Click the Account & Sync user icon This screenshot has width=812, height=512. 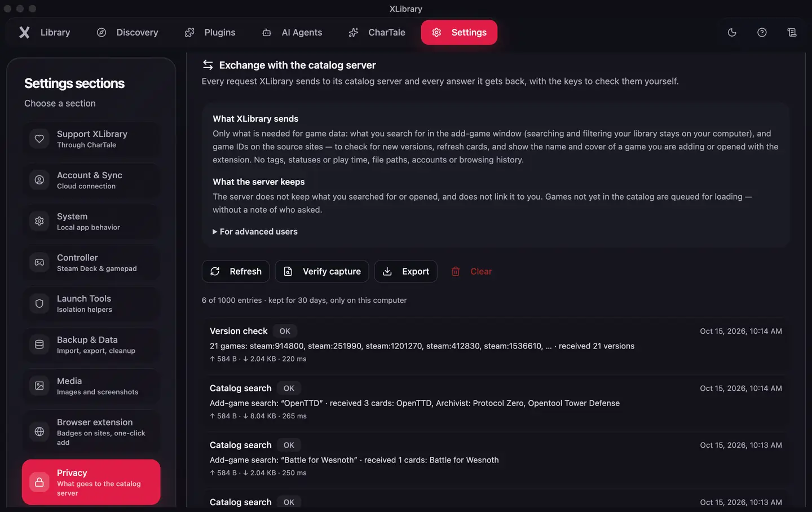click(x=39, y=180)
